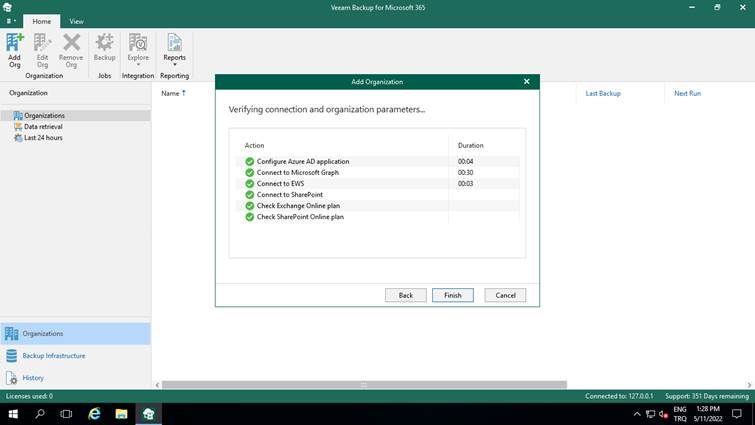Open File Explorer from taskbar

pyautogui.click(x=121, y=414)
